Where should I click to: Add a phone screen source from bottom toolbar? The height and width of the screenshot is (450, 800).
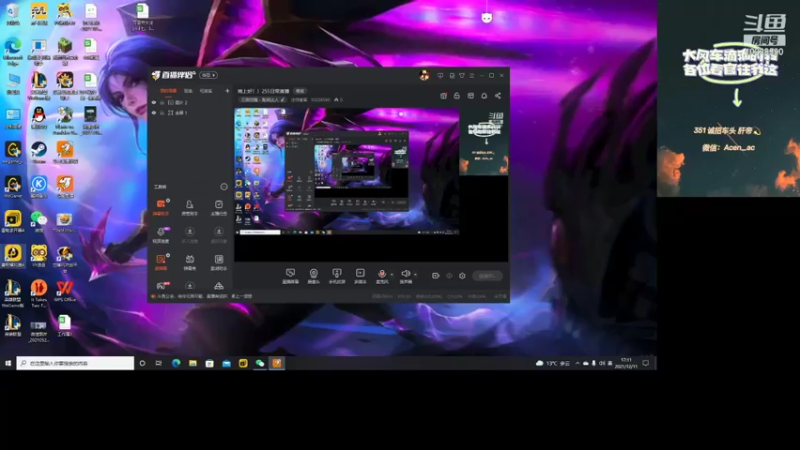click(337, 276)
